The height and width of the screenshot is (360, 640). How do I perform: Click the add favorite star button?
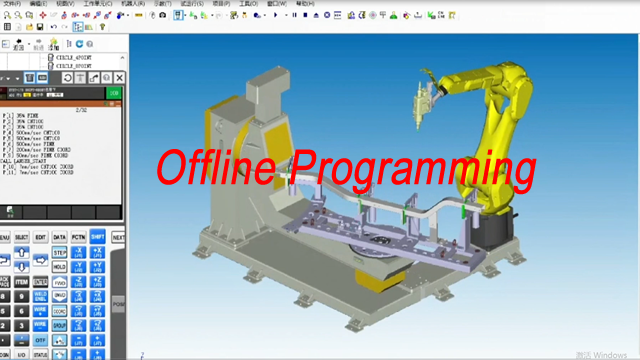click(54, 44)
